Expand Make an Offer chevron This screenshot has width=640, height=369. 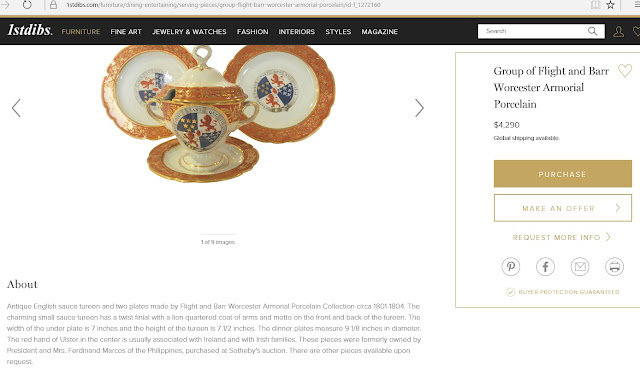[x=618, y=208]
